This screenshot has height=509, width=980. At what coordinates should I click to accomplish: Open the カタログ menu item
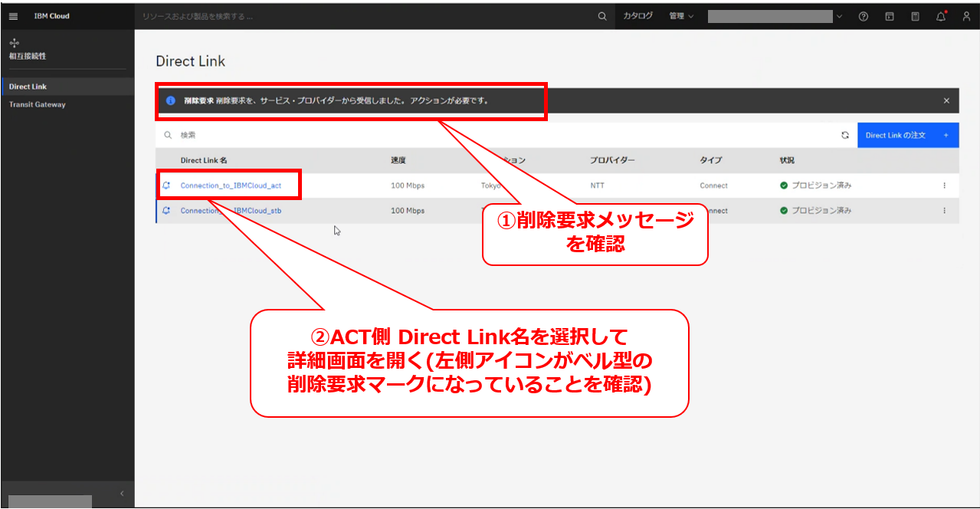point(637,16)
